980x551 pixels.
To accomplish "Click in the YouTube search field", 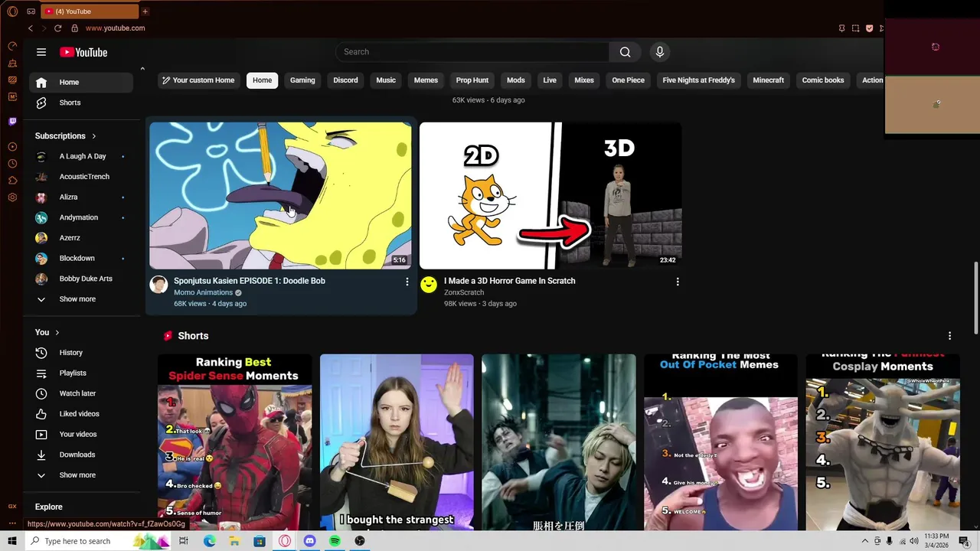I will (472, 52).
